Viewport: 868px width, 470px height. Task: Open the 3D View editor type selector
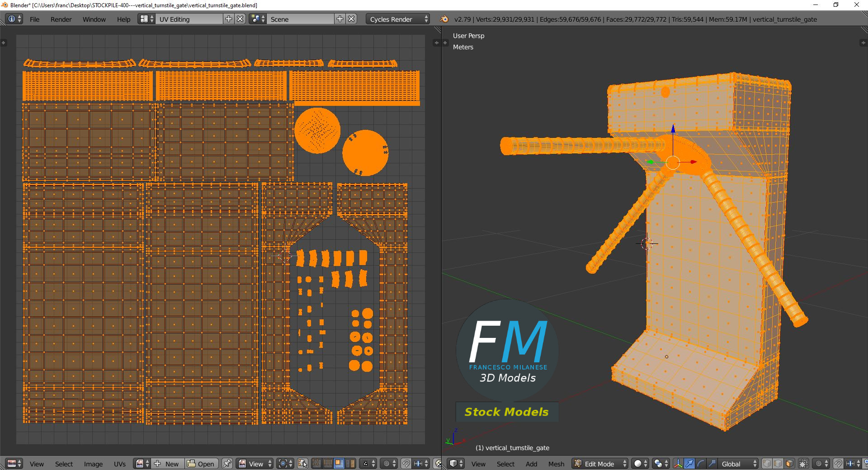pyautogui.click(x=456, y=464)
